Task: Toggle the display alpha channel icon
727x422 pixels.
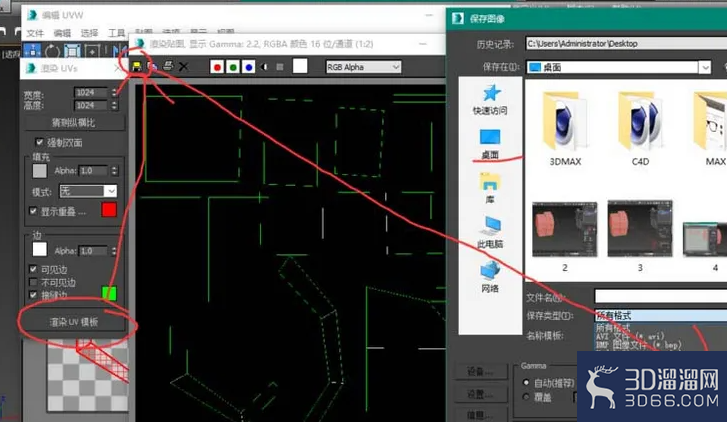Action: pyautogui.click(x=265, y=67)
